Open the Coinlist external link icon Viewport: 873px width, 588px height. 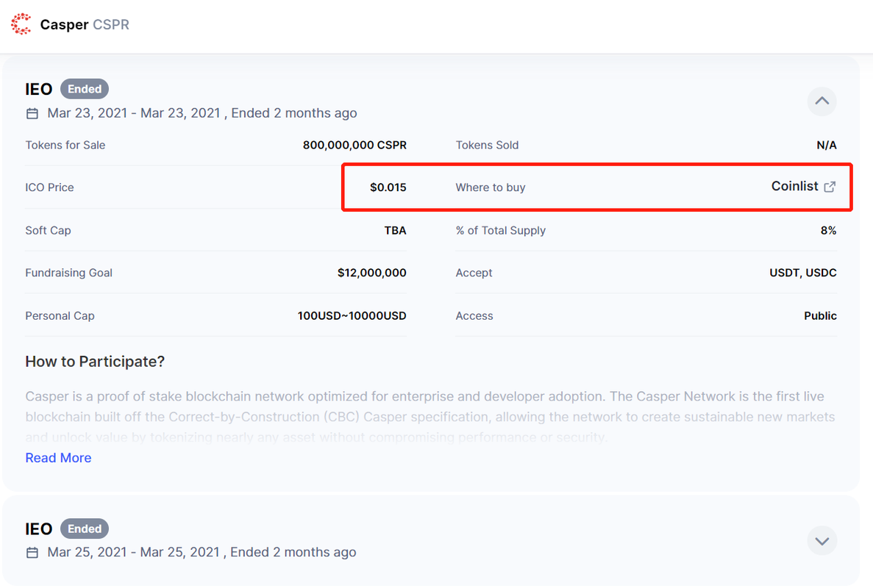click(830, 187)
